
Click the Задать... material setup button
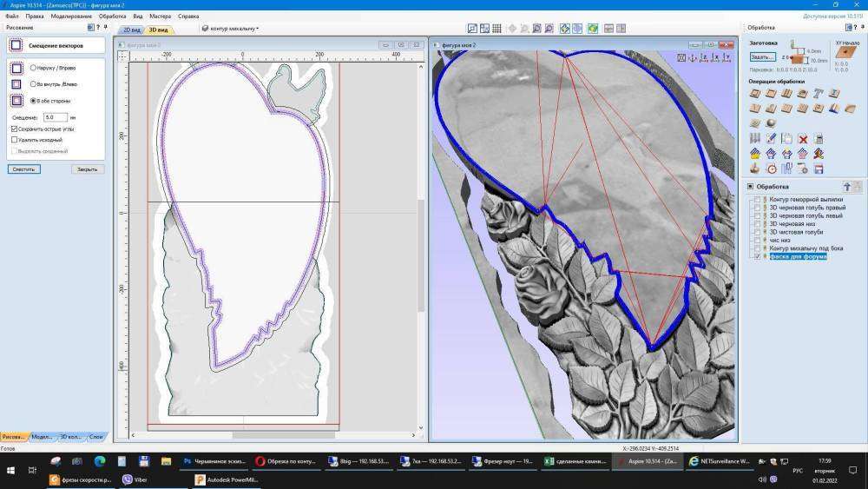[x=761, y=56]
